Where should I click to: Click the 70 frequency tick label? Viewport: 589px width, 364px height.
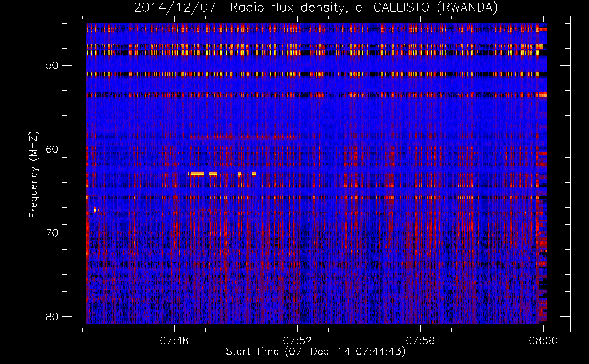tap(52, 233)
